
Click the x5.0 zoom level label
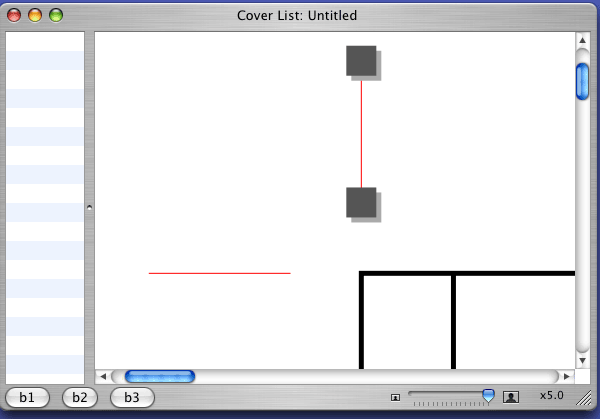click(552, 396)
